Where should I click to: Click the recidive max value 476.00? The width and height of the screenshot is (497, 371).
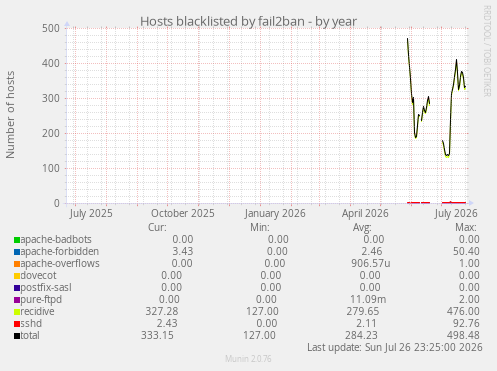[463, 311]
